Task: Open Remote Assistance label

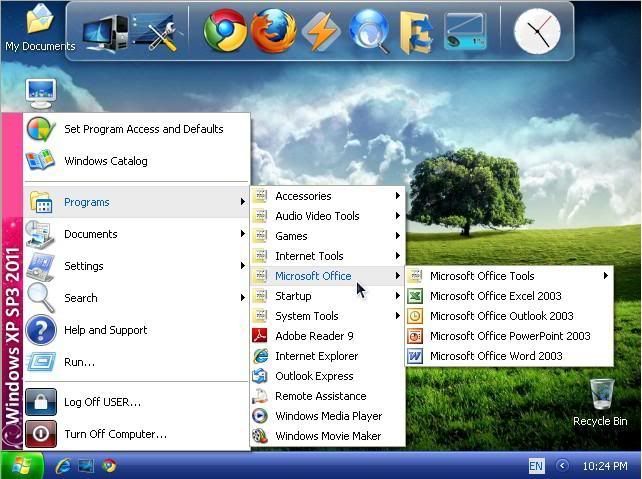Action: coord(321,396)
